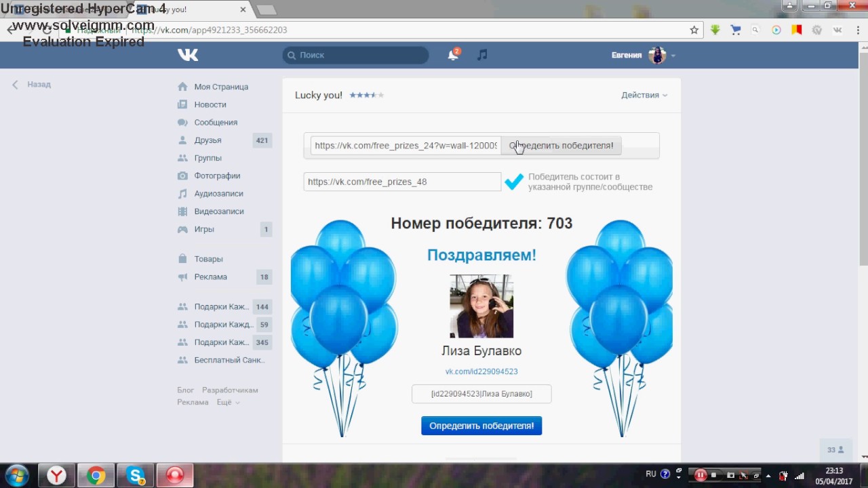This screenshot has height=488, width=868.
Task: Select the [id229094523|Лиза Булавко] text field
Action: tap(481, 394)
